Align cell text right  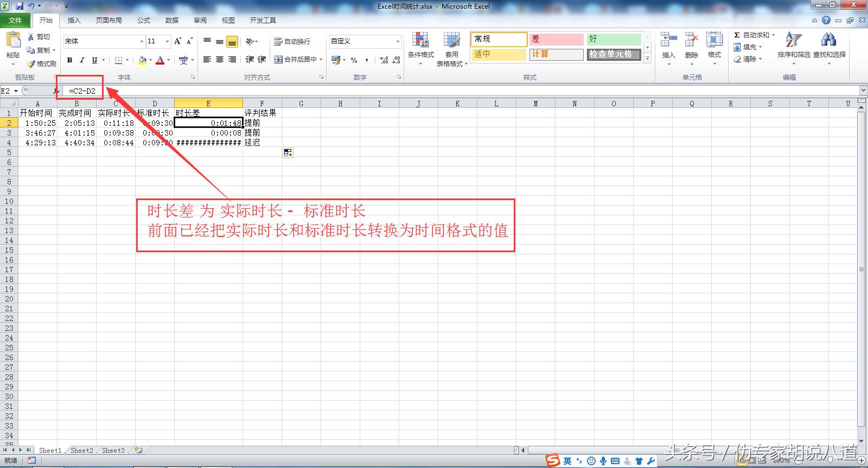pyautogui.click(x=232, y=59)
